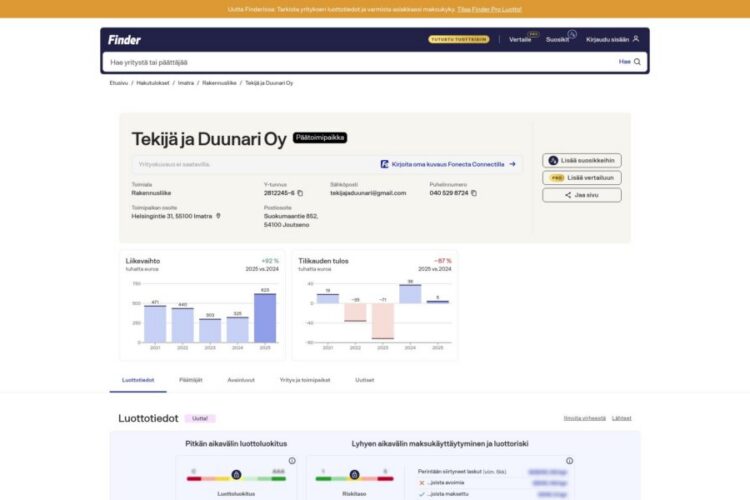Go to the Uutiset tab

click(x=365, y=380)
